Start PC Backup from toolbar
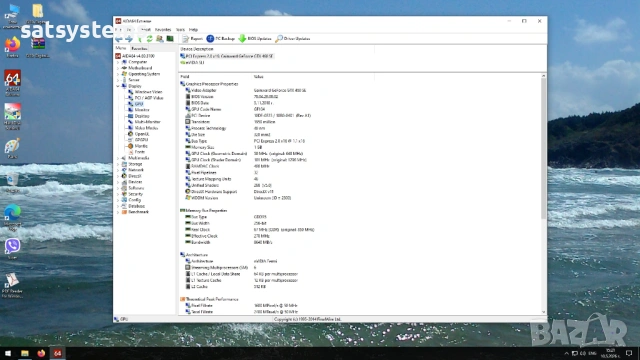This screenshot has height=360, width=640. point(220,39)
